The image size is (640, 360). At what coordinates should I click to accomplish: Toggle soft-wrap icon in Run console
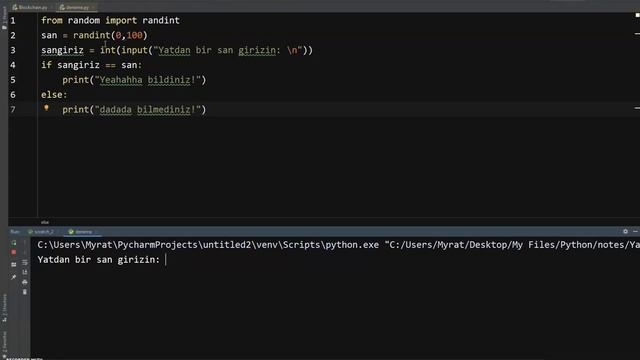pyautogui.click(x=25, y=262)
